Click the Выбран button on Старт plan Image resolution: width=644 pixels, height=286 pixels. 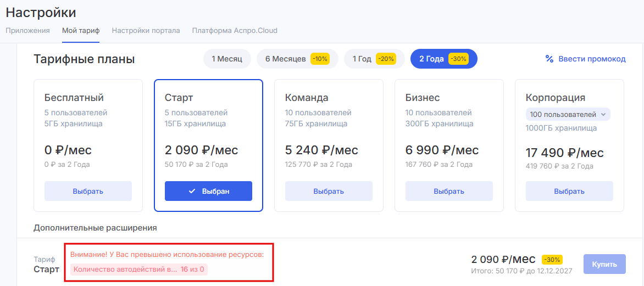tap(208, 191)
